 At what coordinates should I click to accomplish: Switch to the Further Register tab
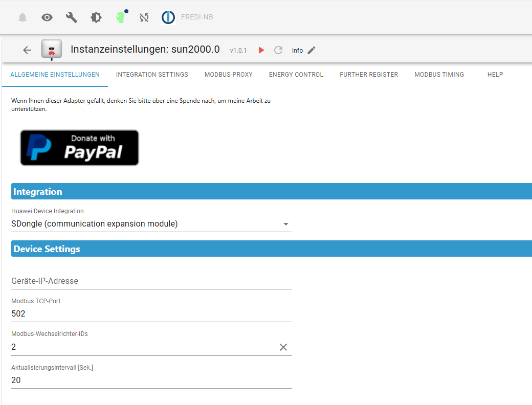369,75
